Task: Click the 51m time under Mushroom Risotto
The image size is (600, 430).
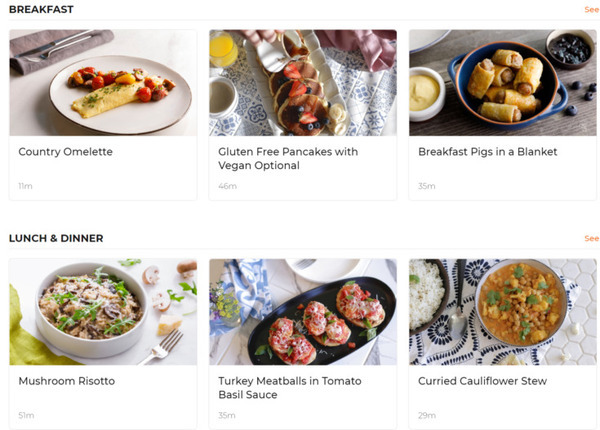Action: tap(26, 415)
